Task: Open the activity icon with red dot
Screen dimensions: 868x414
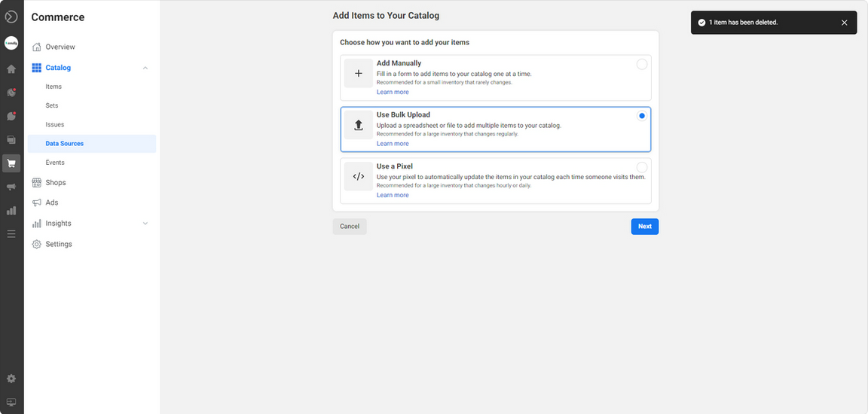Action: coord(11,93)
